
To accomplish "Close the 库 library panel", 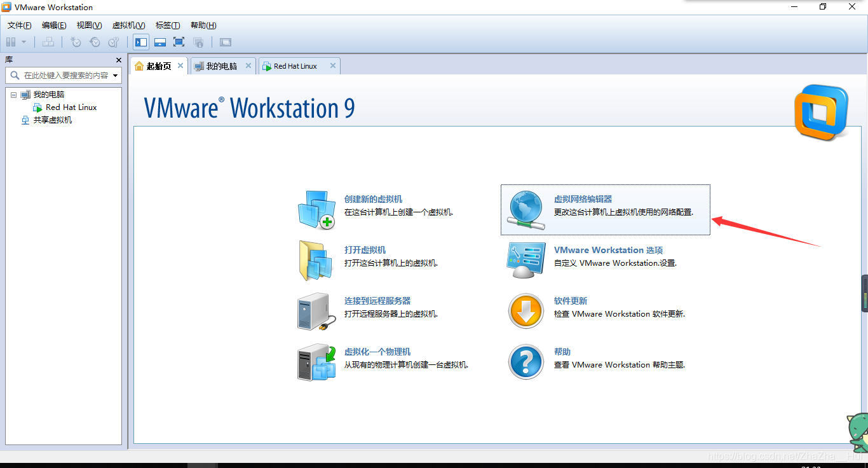I will point(119,60).
